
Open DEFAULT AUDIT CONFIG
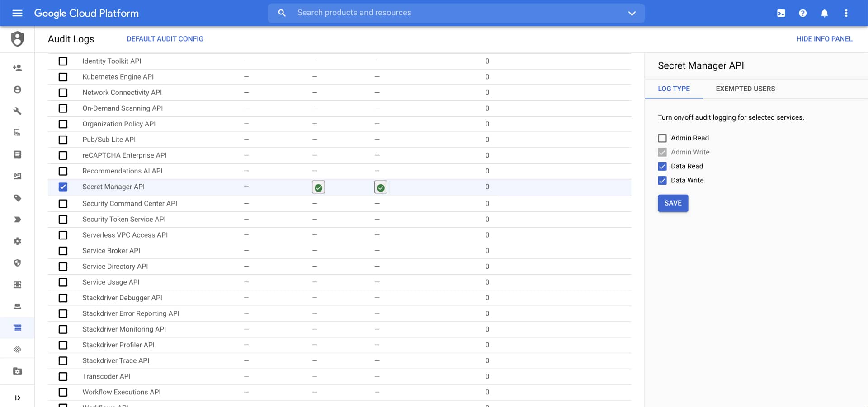coord(165,39)
